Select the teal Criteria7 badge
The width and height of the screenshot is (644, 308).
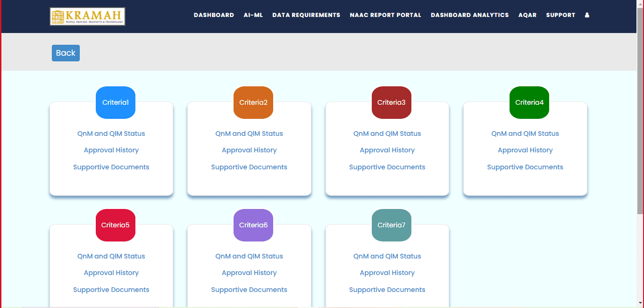pos(391,225)
